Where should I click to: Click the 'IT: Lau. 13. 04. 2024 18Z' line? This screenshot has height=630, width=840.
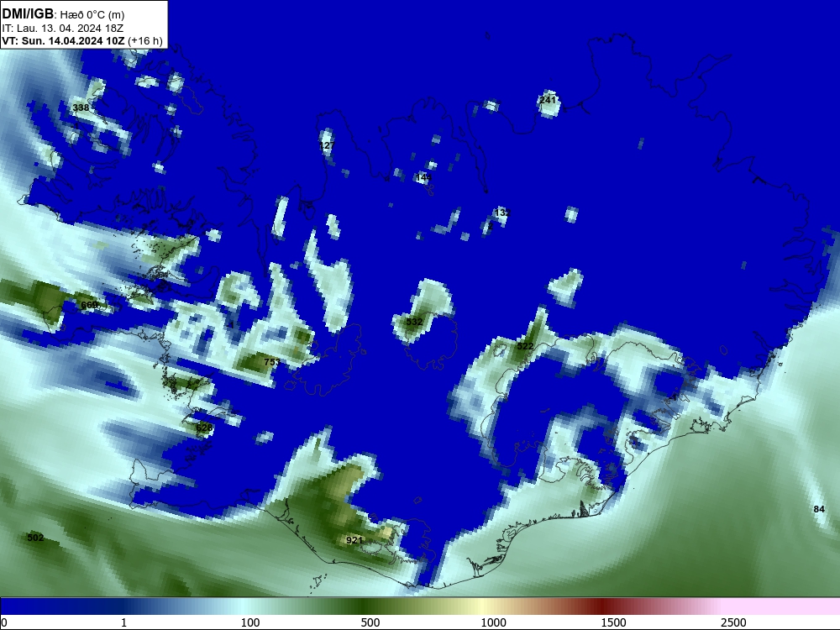pyautogui.click(x=63, y=28)
